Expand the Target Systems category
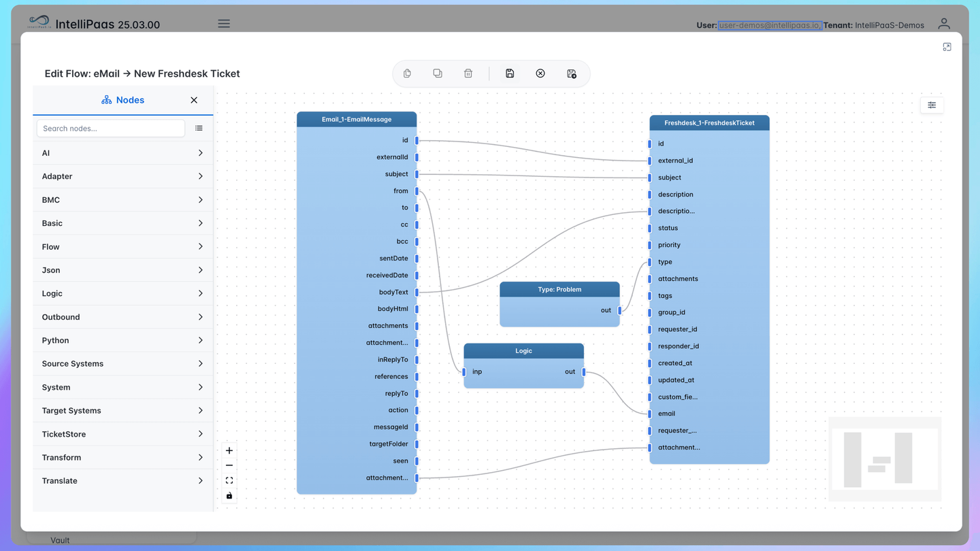This screenshot has height=551, width=980. (122, 411)
